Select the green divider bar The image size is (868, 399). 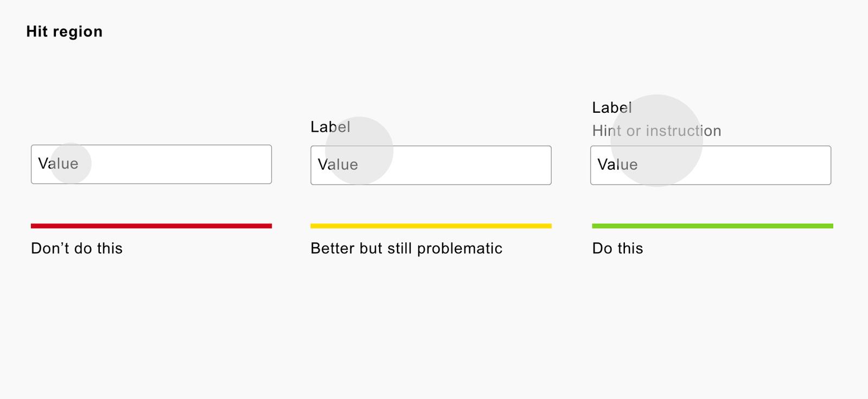pos(712,226)
